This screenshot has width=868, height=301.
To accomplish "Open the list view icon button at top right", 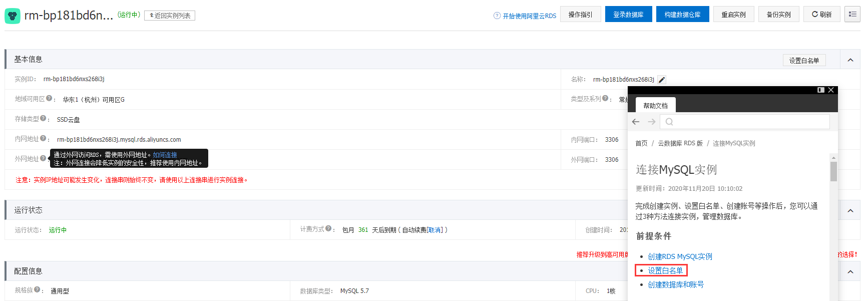I will [852, 15].
